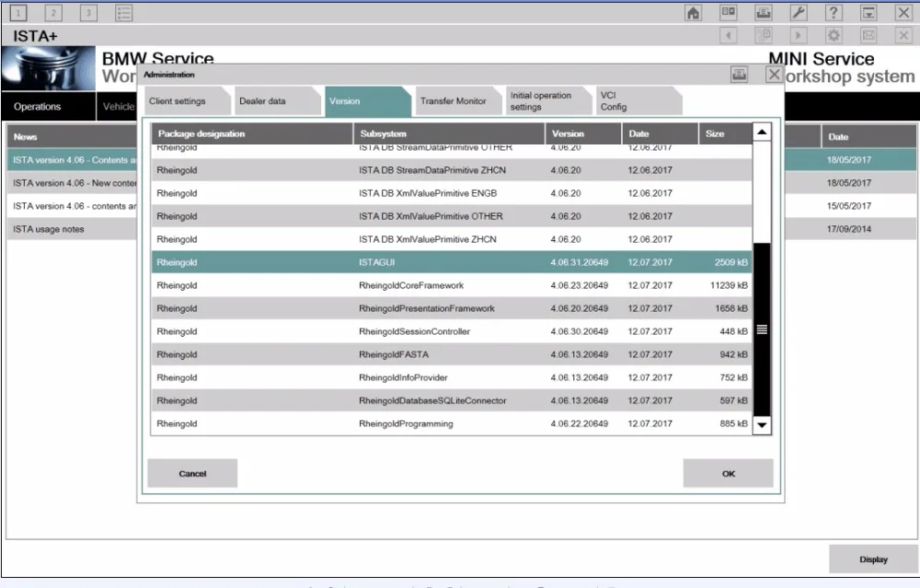The image size is (920, 588).
Task: Click the scroll down arrow in version list
Action: click(x=762, y=425)
